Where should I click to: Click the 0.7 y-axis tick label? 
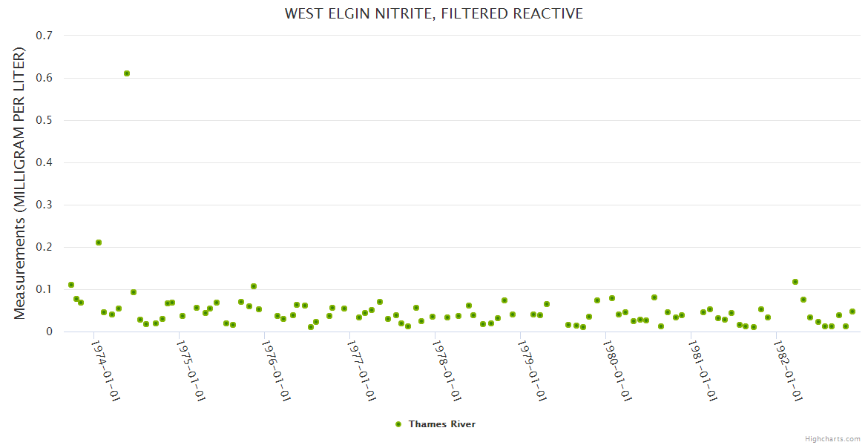coord(45,36)
